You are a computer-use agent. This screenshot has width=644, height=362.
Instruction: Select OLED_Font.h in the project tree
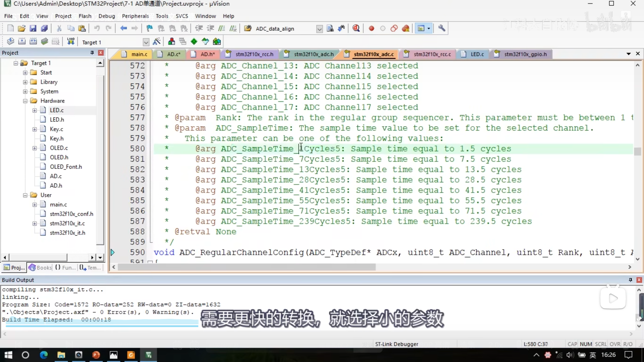coord(66,167)
